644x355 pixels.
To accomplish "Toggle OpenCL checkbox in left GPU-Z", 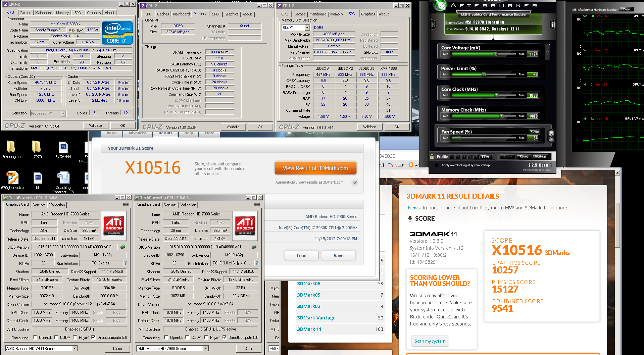I will [x=35, y=337].
